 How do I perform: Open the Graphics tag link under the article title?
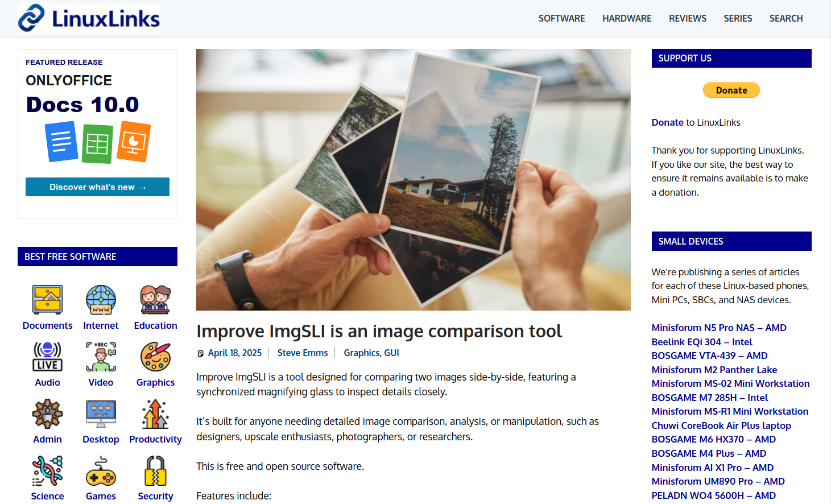tap(362, 353)
